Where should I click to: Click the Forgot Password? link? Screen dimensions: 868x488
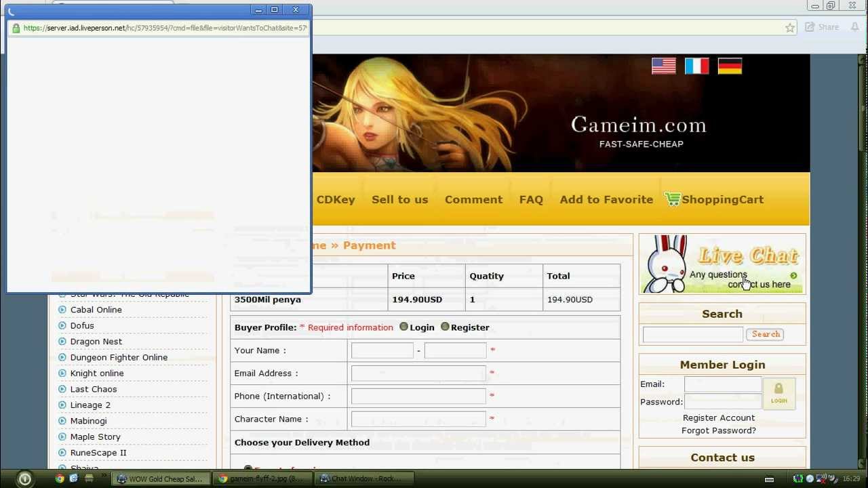tap(718, 430)
